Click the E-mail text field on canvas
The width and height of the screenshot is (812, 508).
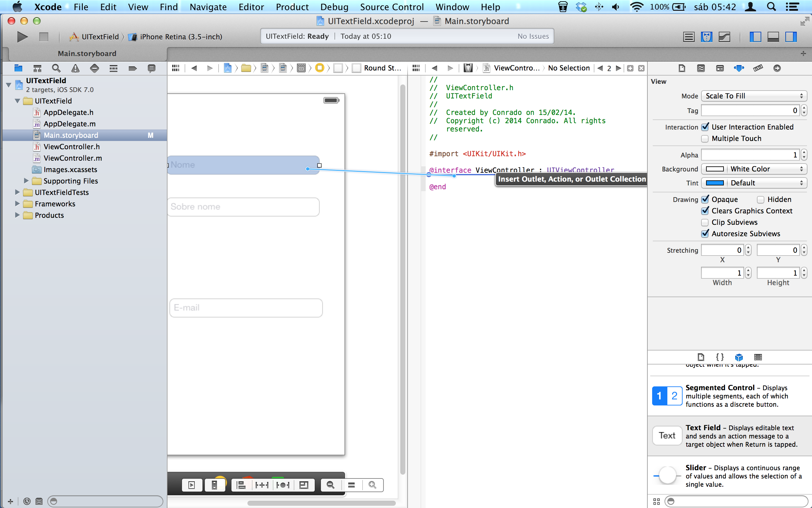(x=246, y=308)
